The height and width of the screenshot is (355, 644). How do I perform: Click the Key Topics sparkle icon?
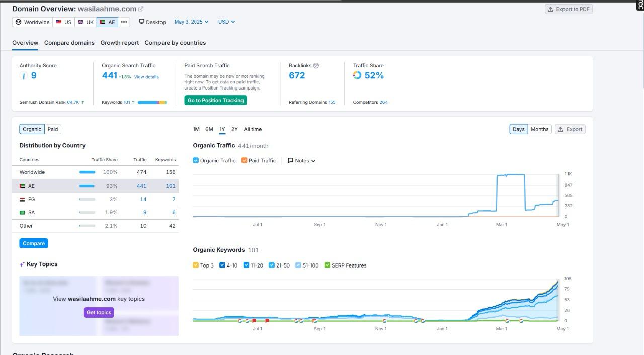22,264
